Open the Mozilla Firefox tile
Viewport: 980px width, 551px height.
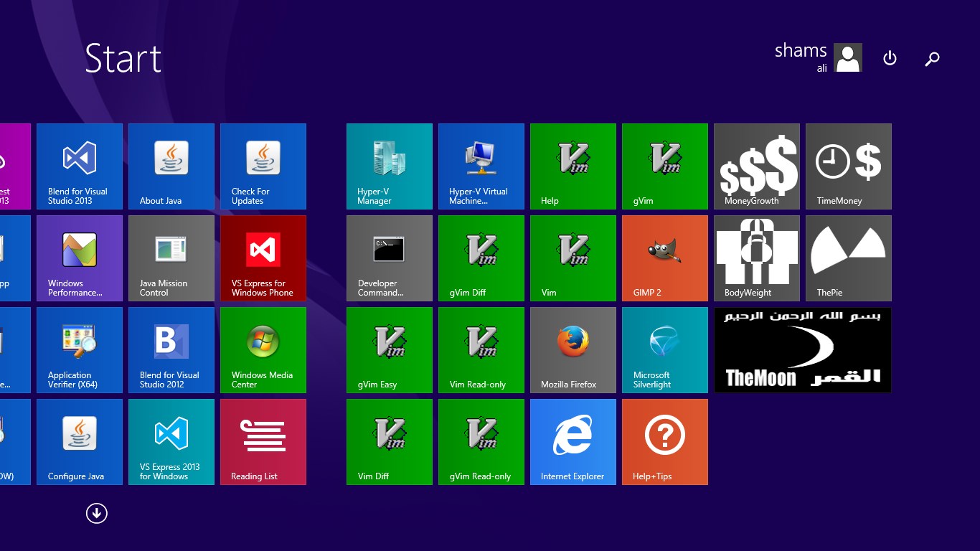(x=573, y=350)
